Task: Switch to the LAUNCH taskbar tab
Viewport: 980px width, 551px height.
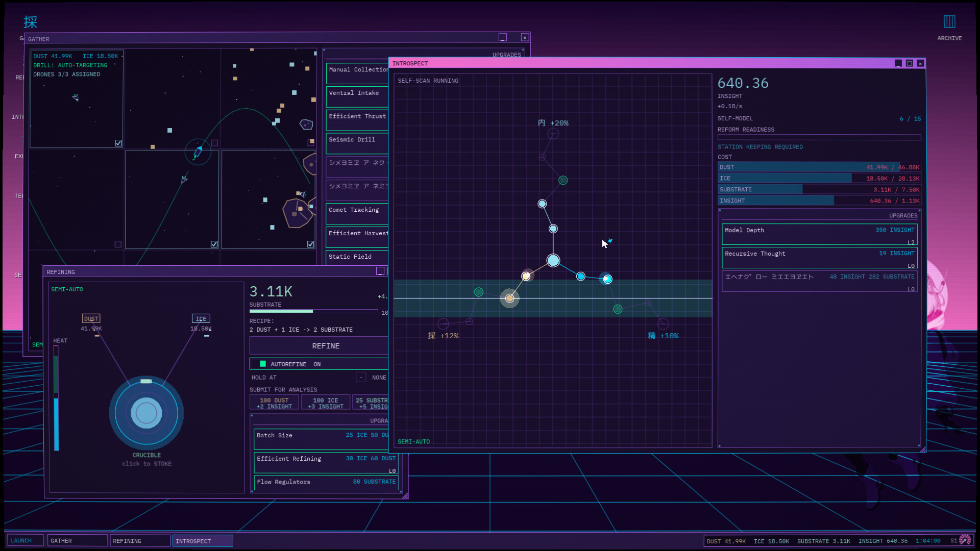Action: [25, 541]
